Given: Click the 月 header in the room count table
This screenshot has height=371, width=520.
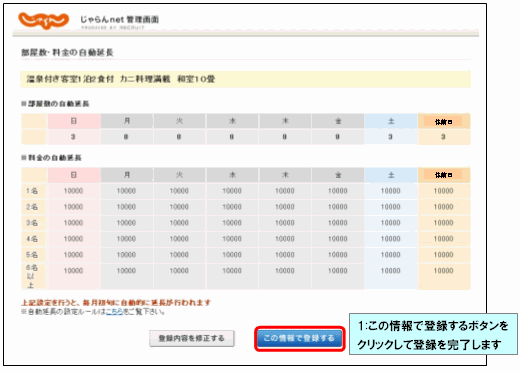Looking at the screenshot, I should (x=127, y=121).
